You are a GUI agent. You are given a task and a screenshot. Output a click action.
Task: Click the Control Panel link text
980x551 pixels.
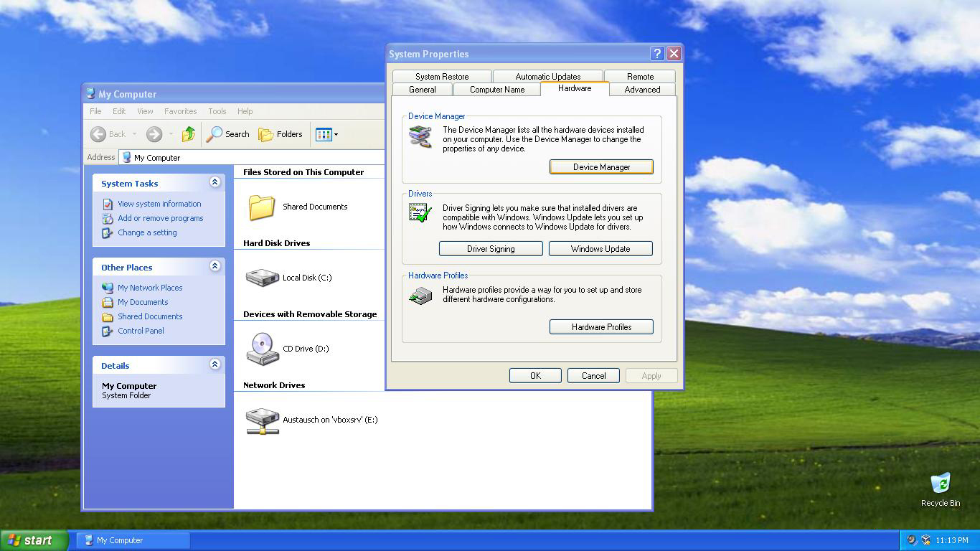(x=141, y=331)
